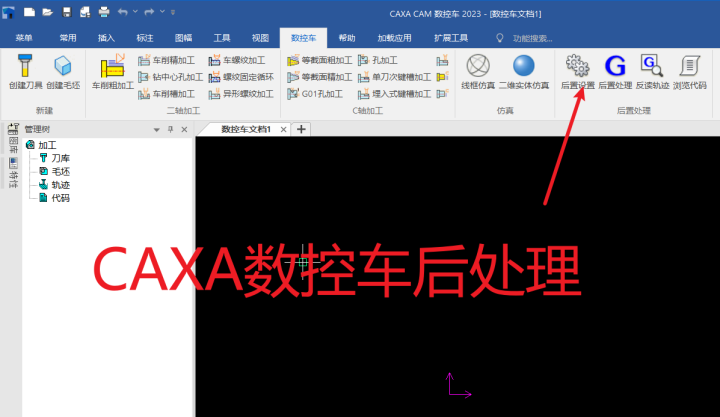
Task: Switch to the 插入 ribbon tab
Action: click(106, 38)
